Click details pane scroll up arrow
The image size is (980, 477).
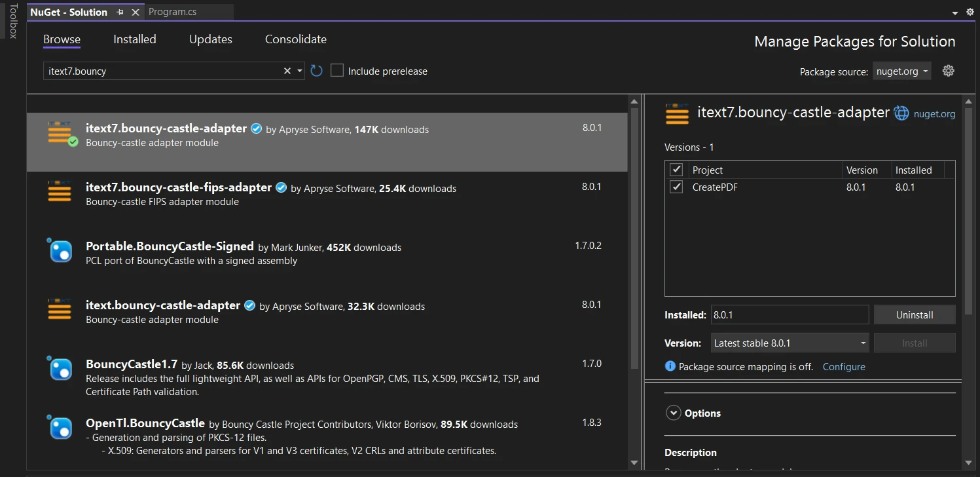(x=970, y=101)
